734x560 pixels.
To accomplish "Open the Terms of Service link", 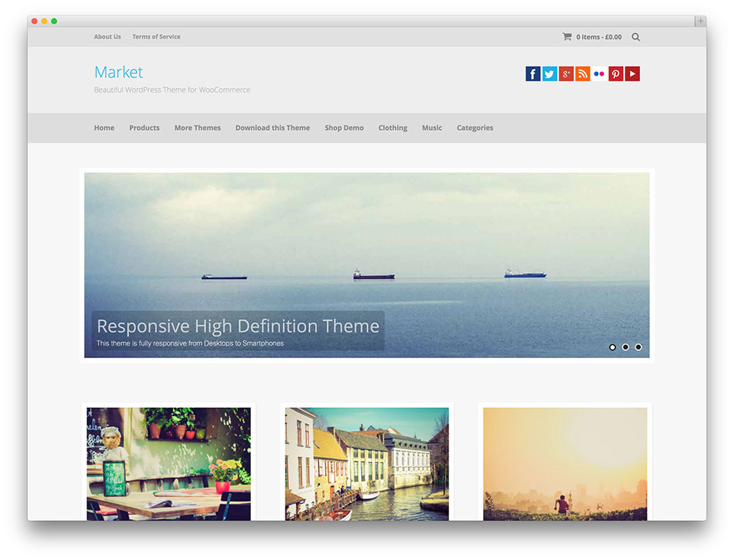I will coord(156,37).
